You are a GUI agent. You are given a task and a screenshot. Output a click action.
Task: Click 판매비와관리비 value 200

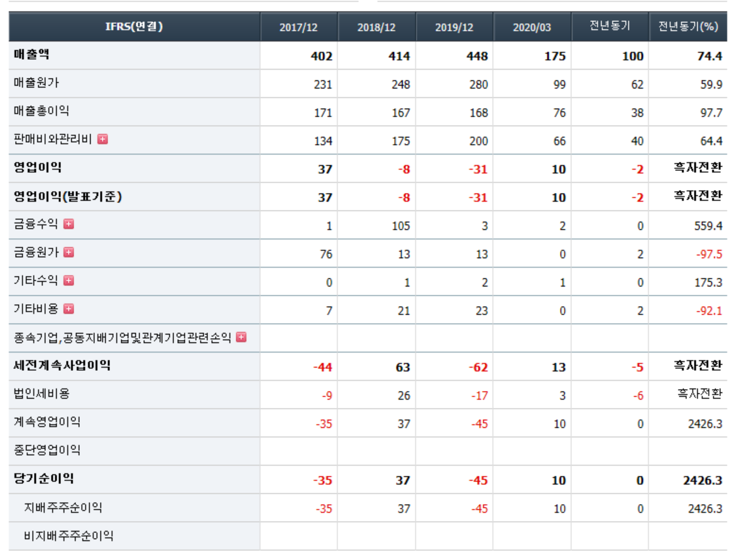479,141
